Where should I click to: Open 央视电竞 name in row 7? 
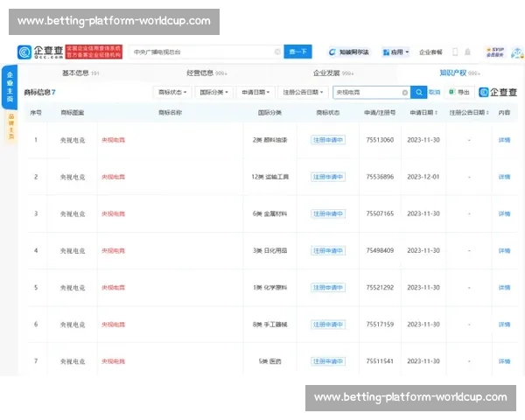(x=113, y=361)
